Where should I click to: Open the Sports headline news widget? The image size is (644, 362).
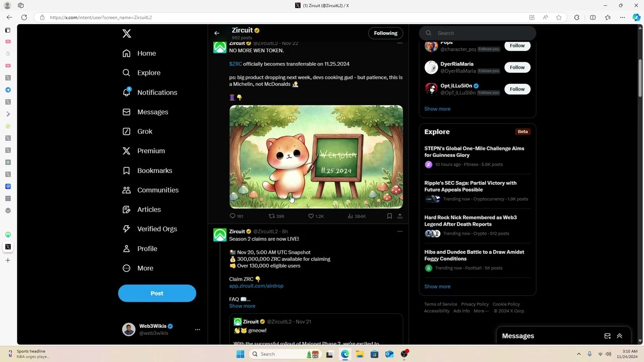coord(29,354)
